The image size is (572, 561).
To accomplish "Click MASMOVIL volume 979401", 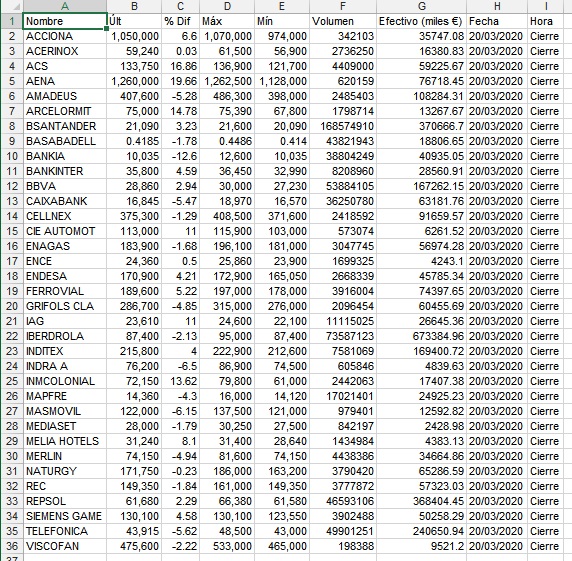I will coord(343,411).
